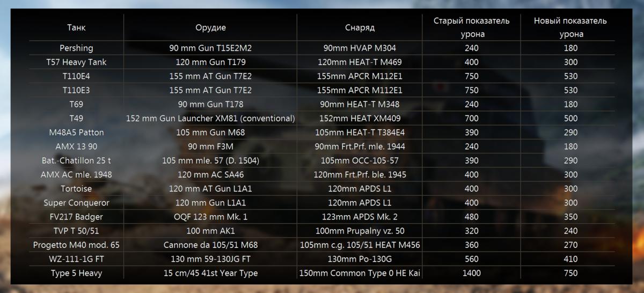The image size is (644, 293).
Task: Click the "Type 5 Heavy" tank cell
Action: (76, 273)
